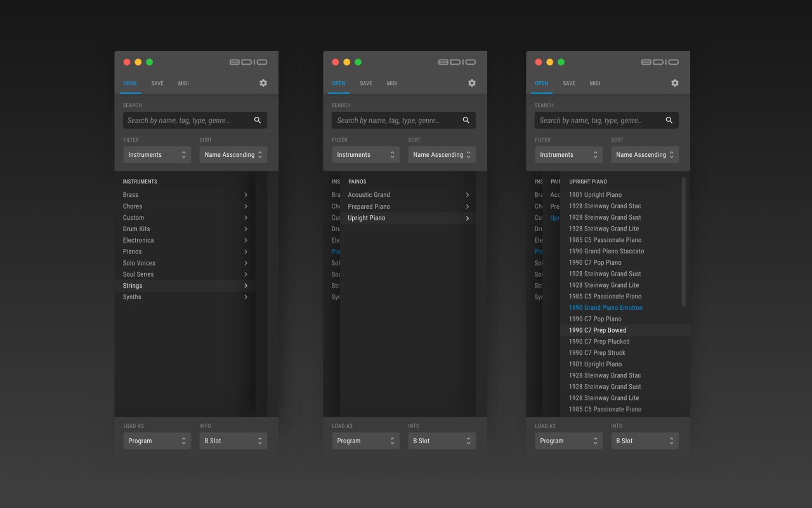812x508 pixels.
Task: Click settings gear in the Upright Piano window
Action: 675,83
